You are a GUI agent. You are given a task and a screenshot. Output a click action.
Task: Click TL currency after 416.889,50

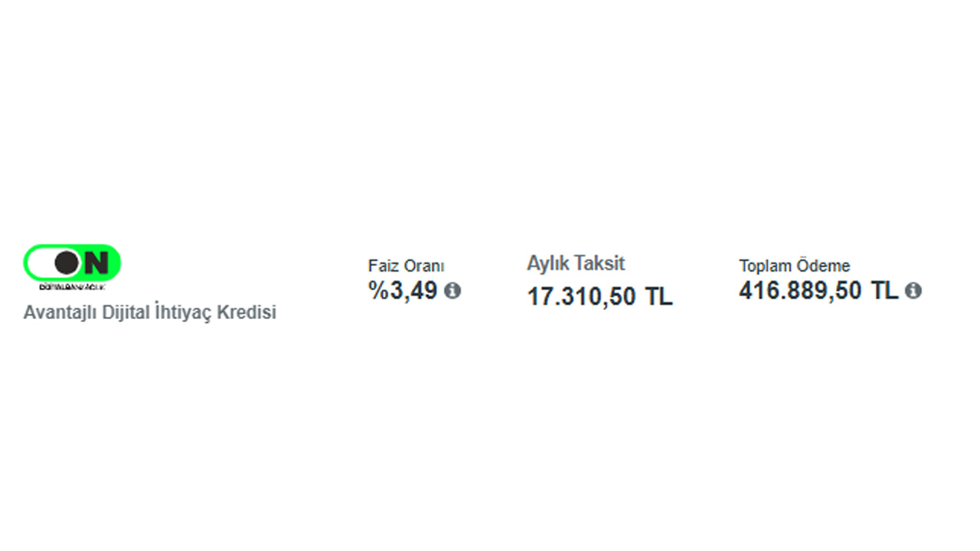coord(884,291)
